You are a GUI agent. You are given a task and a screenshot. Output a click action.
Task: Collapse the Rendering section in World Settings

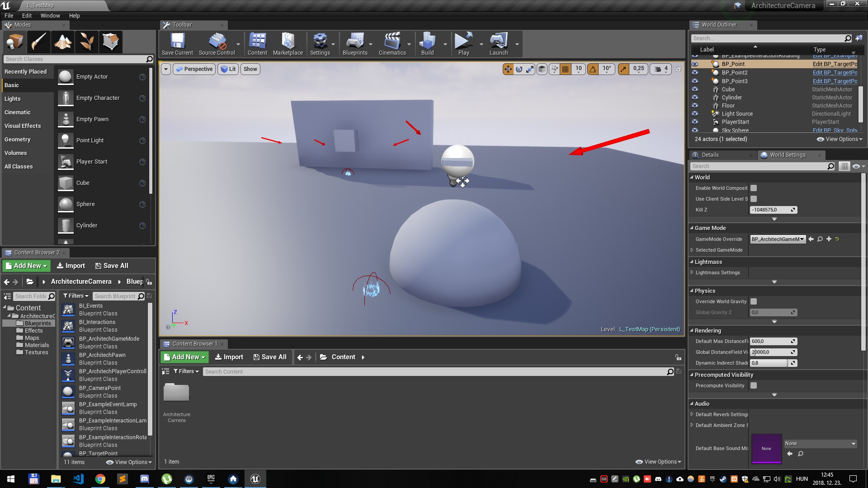[692, 330]
